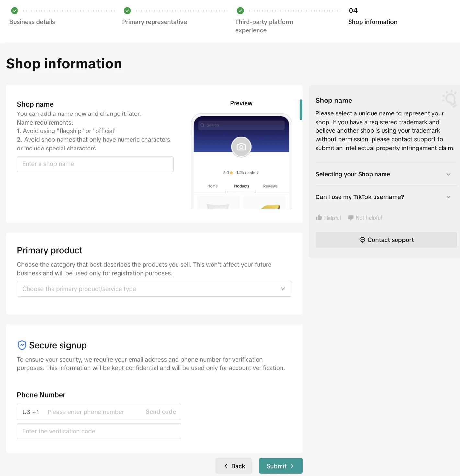Switch to the Reviews tab in preview
This screenshot has height=476, width=460.
click(270, 186)
